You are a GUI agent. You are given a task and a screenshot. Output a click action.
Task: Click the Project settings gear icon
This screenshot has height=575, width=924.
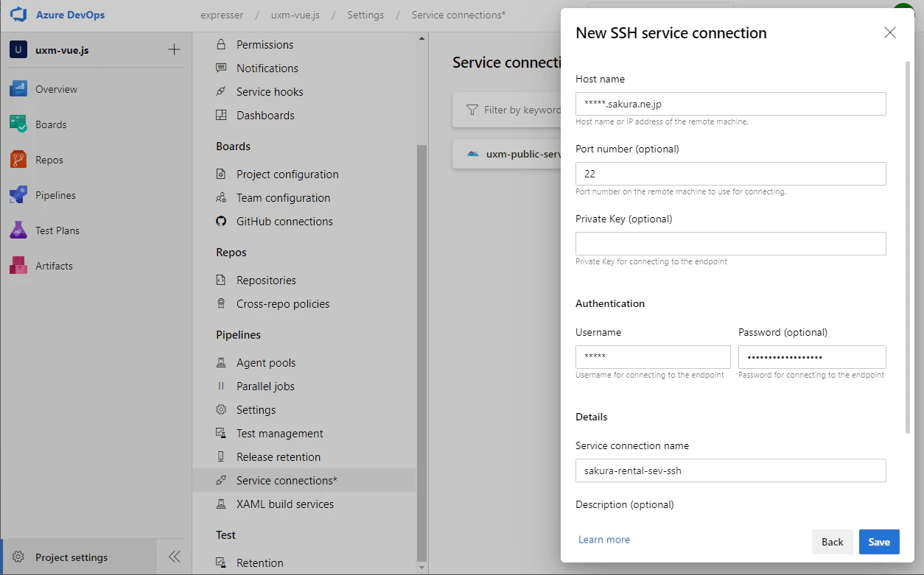point(19,557)
